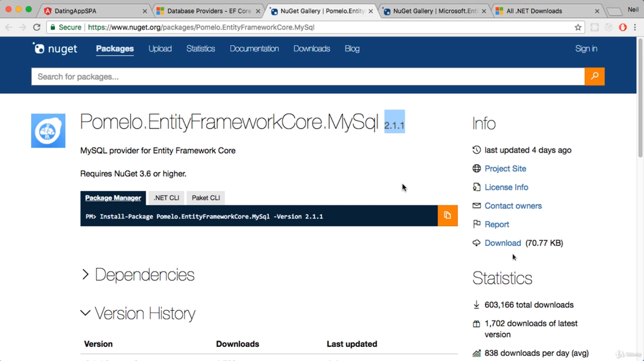The width and height of the screenshot is (644, 361).
Task: Open the License Info link
Action: [506, 187]
